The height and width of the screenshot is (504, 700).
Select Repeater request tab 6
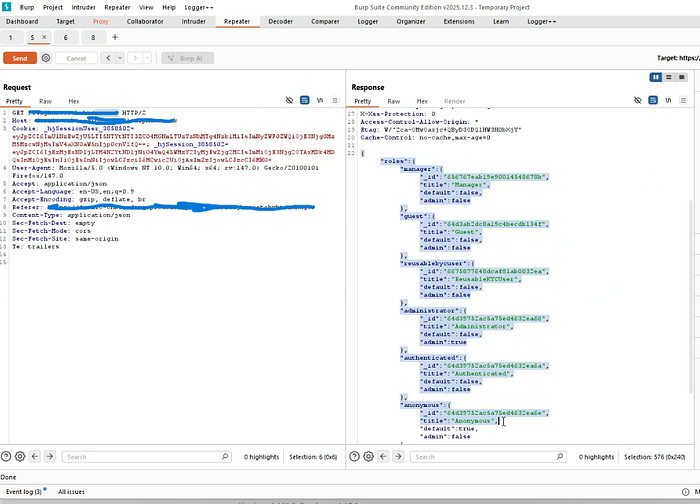(66, 37)
